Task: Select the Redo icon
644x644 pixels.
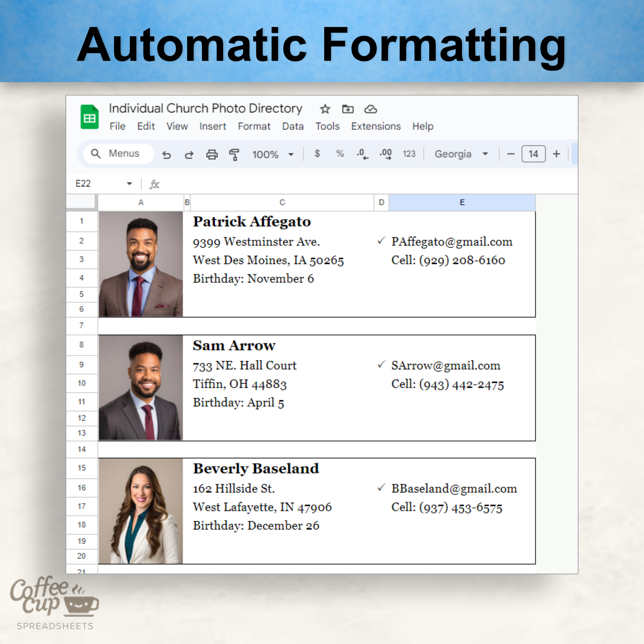Action: pyautogui.click(x=188, y=155)
